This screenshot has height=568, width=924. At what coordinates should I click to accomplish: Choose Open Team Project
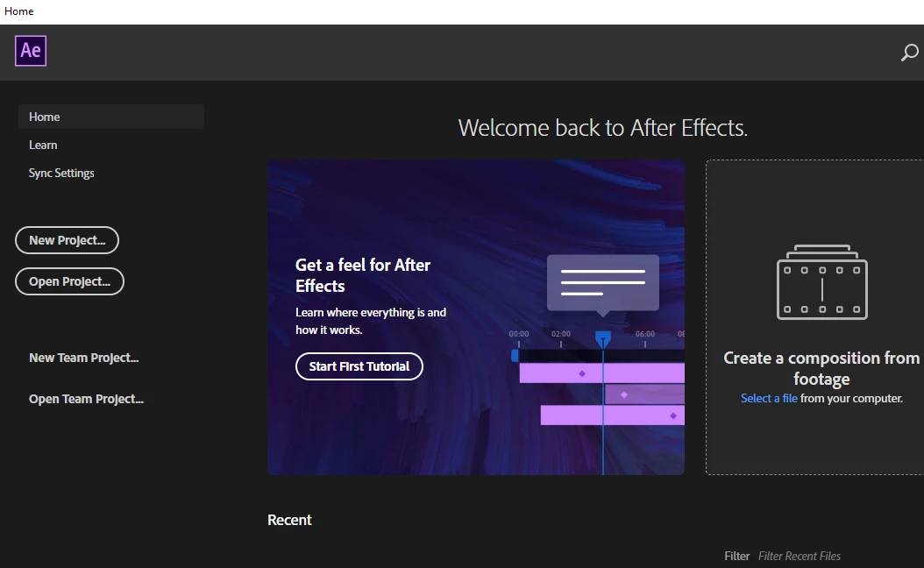pyautogui.click(x=86, y=399)
